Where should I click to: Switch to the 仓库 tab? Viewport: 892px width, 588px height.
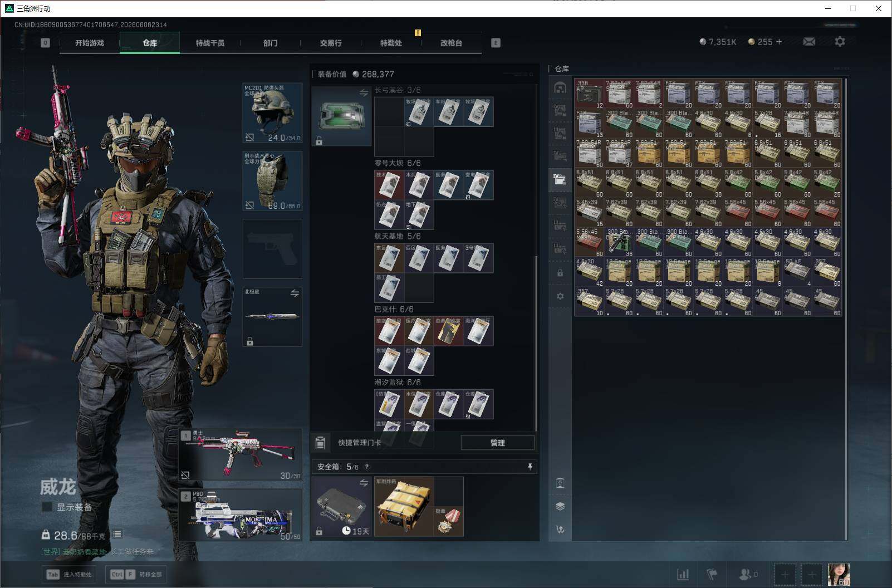click(x=150, y=43)
